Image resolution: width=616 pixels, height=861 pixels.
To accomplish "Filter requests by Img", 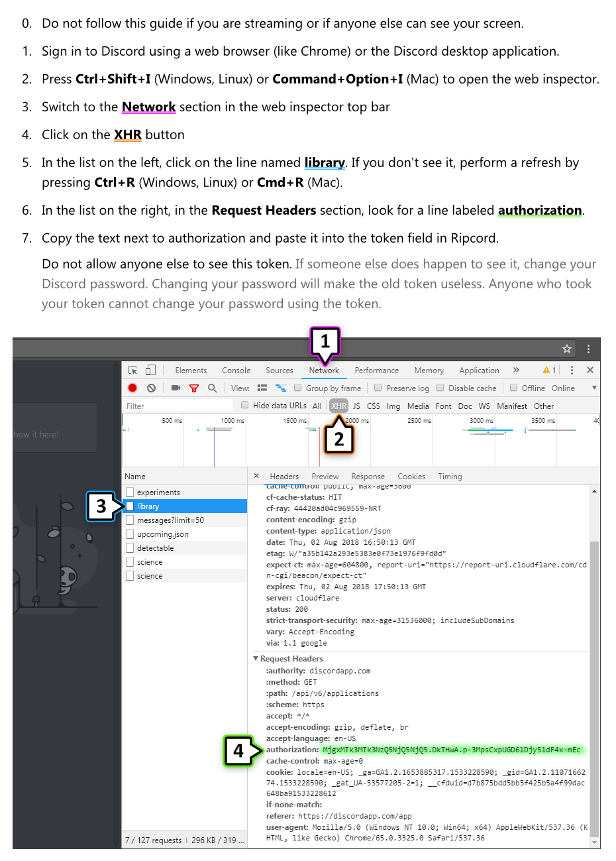I will pos(393,406).
